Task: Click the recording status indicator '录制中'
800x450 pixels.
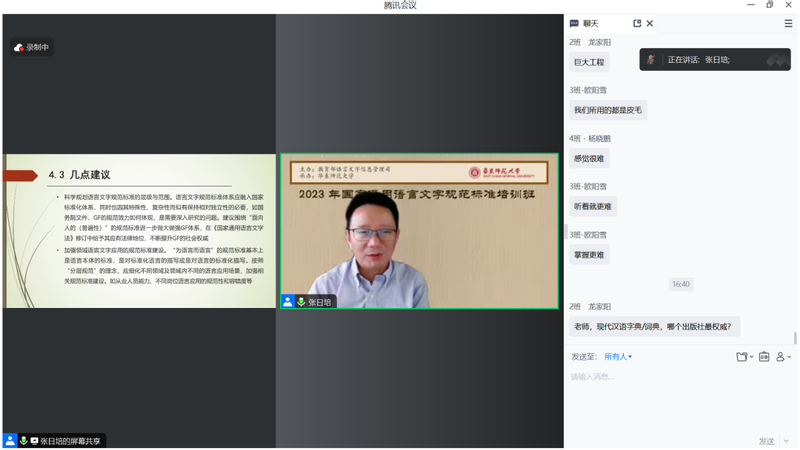Action: pos(31,47)
